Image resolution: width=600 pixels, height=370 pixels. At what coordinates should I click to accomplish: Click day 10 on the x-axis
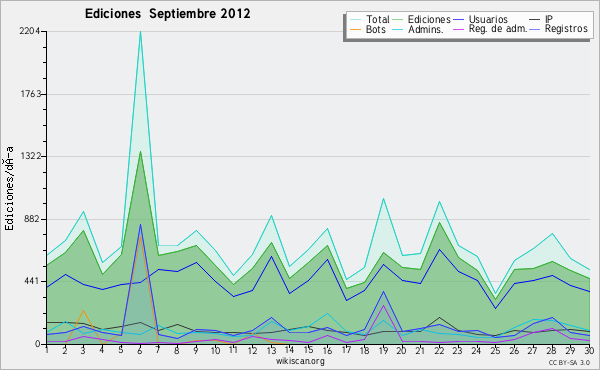click(215, 350)
